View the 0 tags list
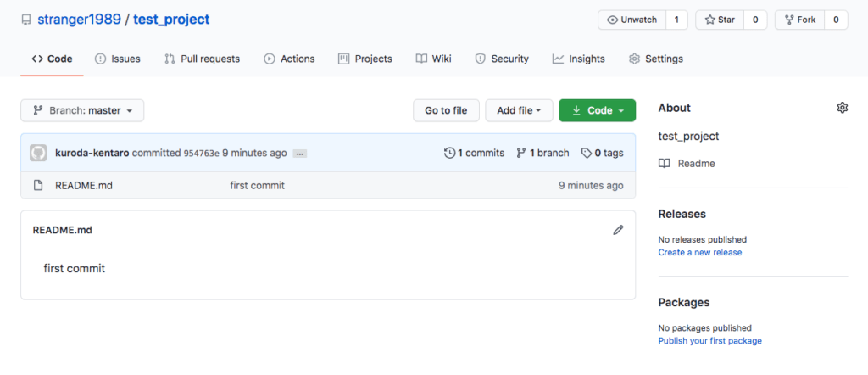868x375 pixels. point(603,153)
